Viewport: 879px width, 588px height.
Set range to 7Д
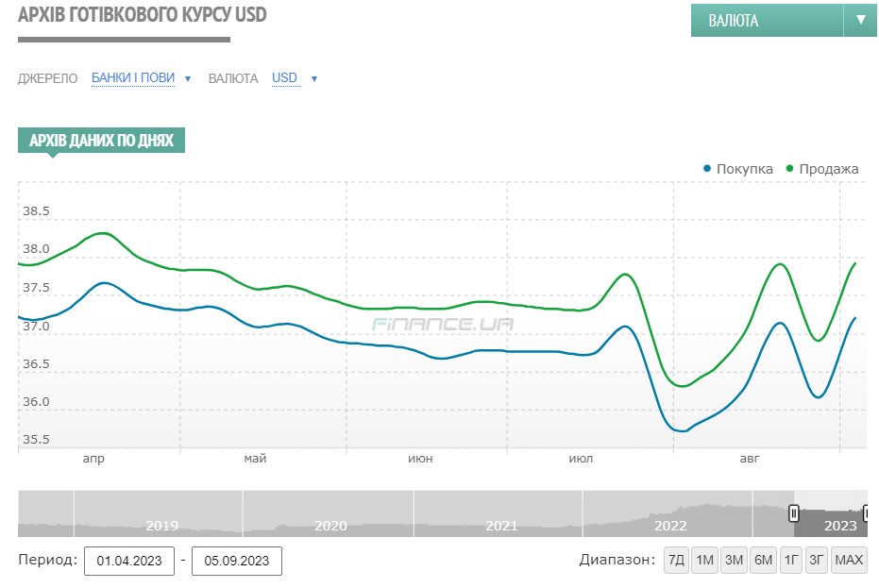[676, 561]
